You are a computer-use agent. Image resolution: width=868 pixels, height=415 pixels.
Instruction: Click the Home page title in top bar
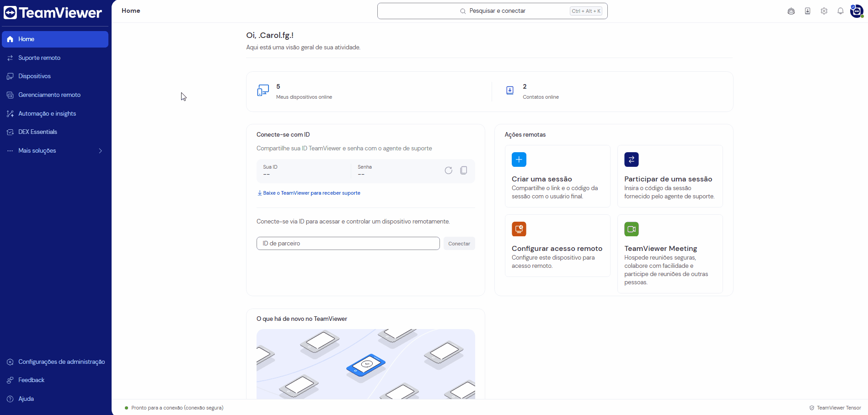131,11
